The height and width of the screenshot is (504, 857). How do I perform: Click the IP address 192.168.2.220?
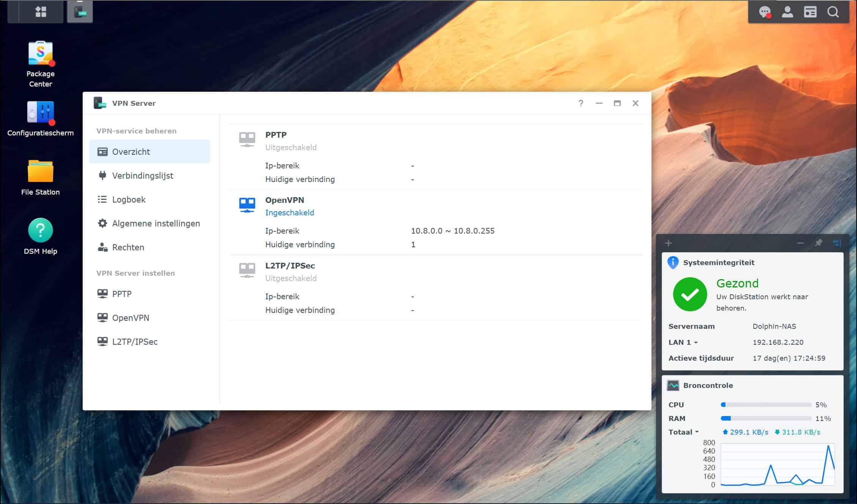click(x=778, y=342)
